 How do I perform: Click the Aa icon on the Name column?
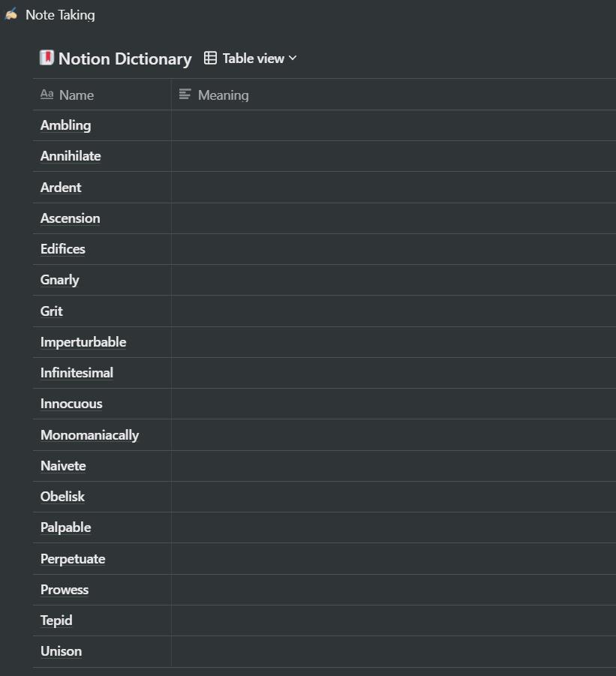46,95
